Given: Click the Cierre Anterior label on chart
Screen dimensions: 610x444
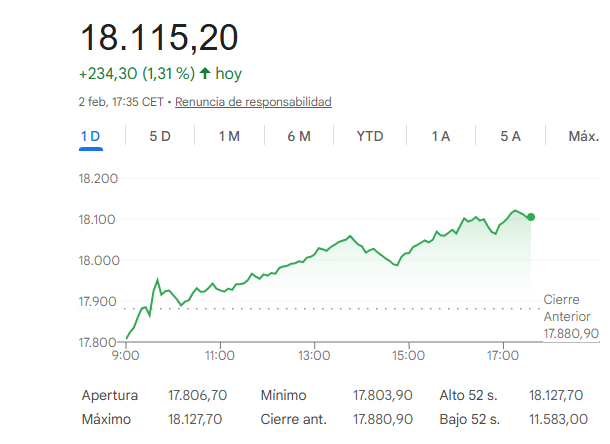Looking at the screenshot, I should click(567, 308).
